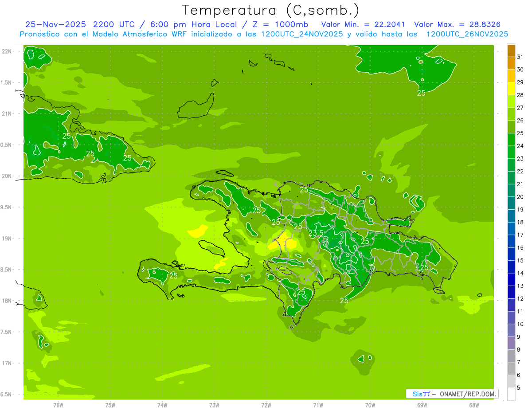Image resolution: width=532 pixels, height=411 pixels.
Task: Click the '75W' longitude label
Action: (110, 405)
